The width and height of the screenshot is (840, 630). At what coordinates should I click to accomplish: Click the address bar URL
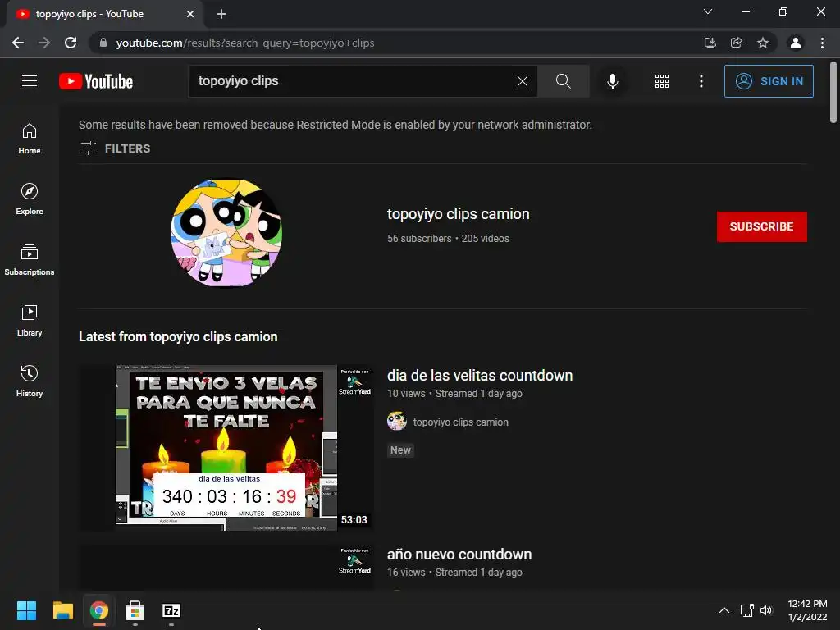point(245,43)
